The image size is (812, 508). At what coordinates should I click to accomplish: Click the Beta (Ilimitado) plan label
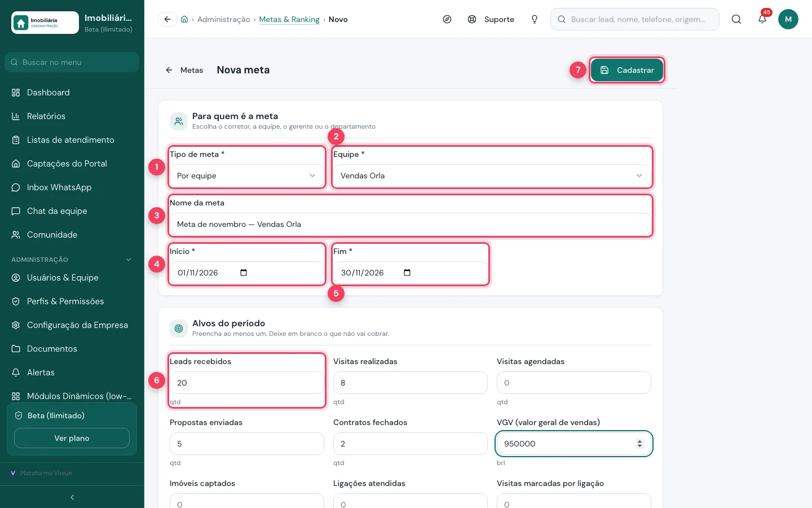(56, 415)
